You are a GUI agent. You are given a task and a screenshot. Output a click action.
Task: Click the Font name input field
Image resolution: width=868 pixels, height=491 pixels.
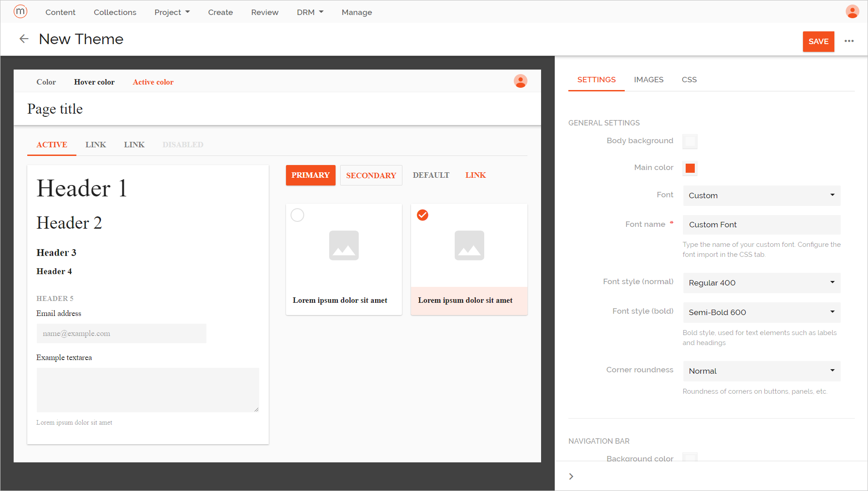[x=762, y=225]
